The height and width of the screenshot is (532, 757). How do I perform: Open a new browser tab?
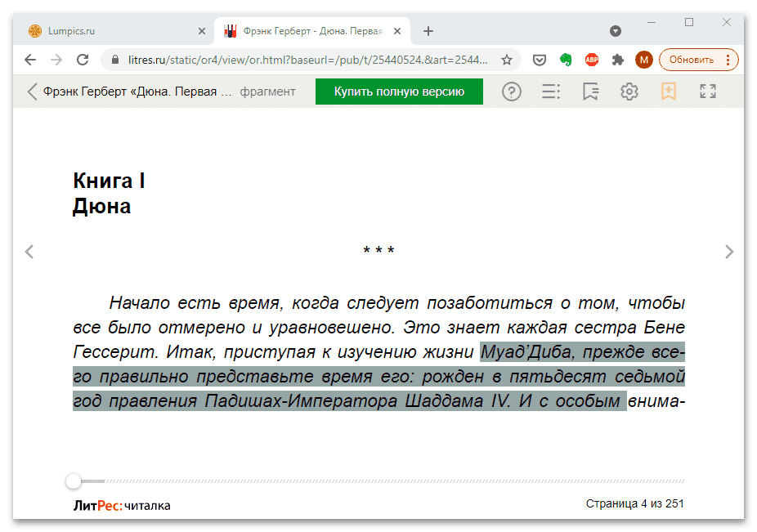[x=428, y=30]
